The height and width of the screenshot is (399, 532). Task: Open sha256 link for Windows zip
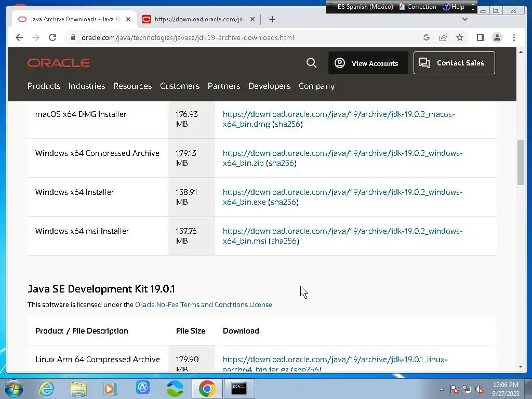pyautogui.click(x=281, y=163)
